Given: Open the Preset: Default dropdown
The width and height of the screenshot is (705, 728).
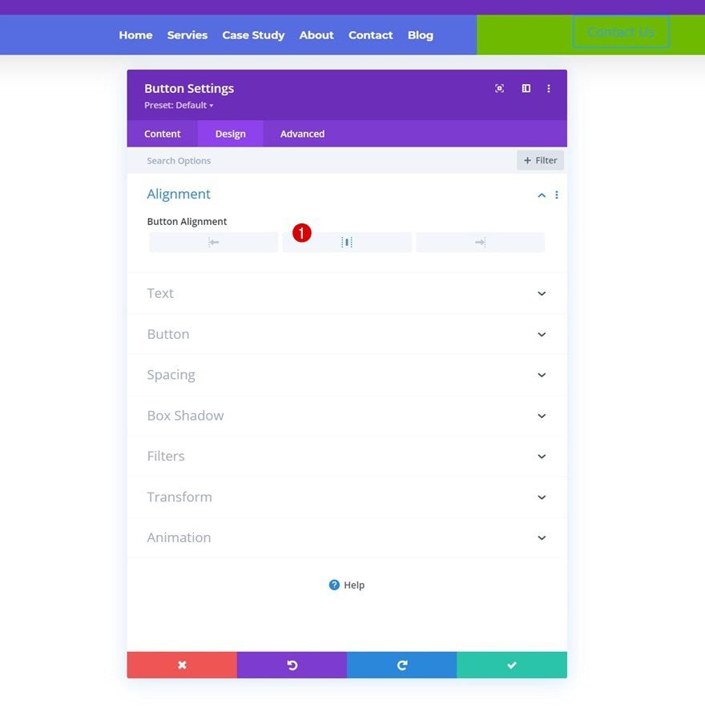Looking at the screenshot, I should pos(179,106).
